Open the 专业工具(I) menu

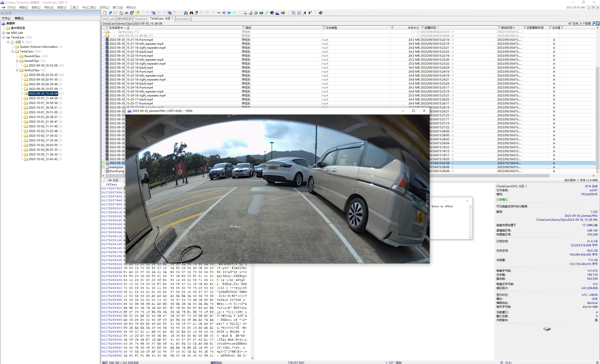pos(89,7)
